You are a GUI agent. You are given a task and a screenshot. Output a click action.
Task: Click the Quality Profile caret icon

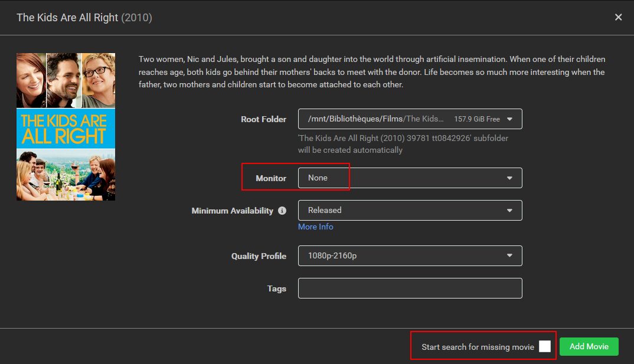click(x=510, y=255)
